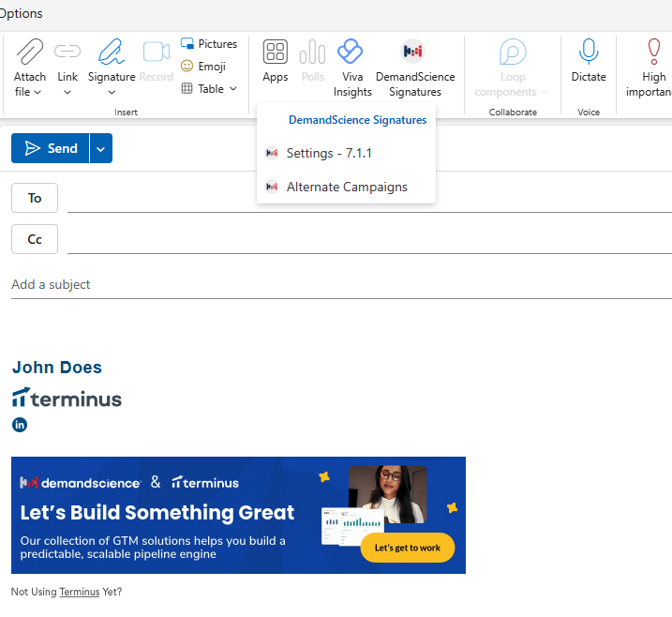Click the Collaborate group label

pyautogui.click(x=513, y=112)
